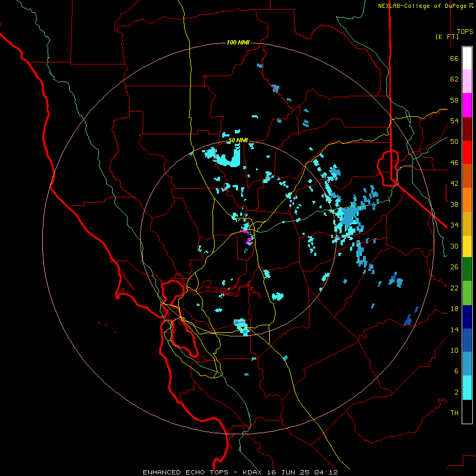The height and width of the screenshot is (476, 476).
Task: Click the white swatch above 66 in the legend
Action: tap(467, 58)
